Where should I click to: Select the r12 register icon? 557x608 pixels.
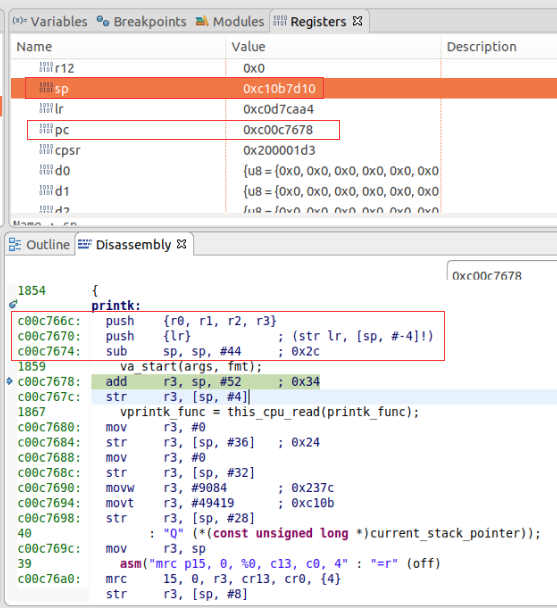46,67
